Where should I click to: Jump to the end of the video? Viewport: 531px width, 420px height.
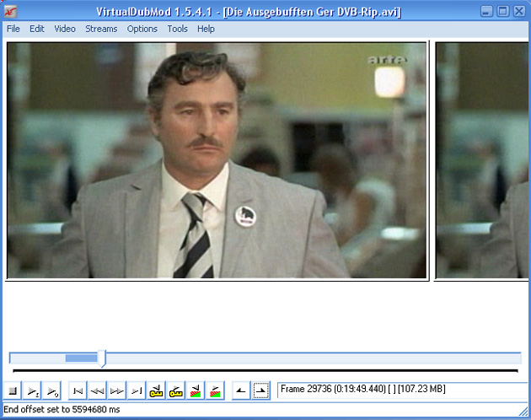click(x=137, y=390)
